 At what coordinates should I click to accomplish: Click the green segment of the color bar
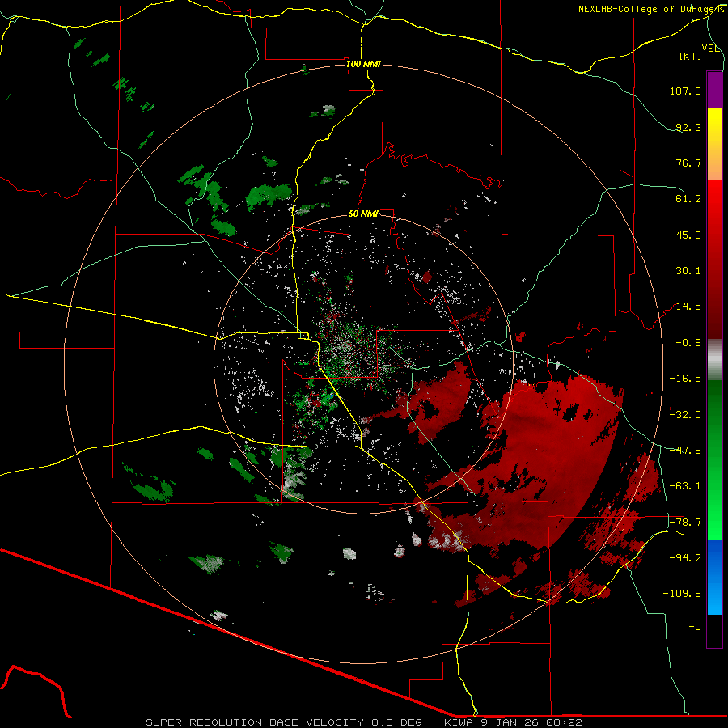click(714, 459)
